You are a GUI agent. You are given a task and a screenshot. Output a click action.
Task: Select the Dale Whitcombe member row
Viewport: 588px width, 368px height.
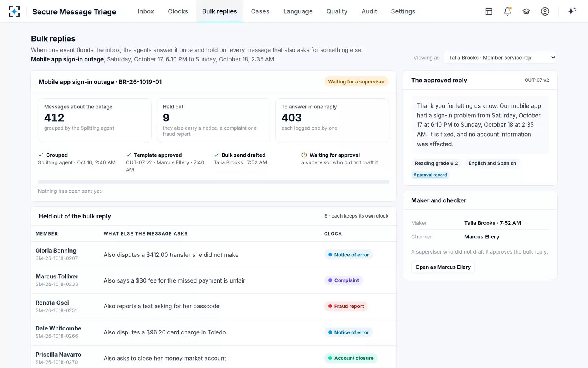(x=214, y=332)
